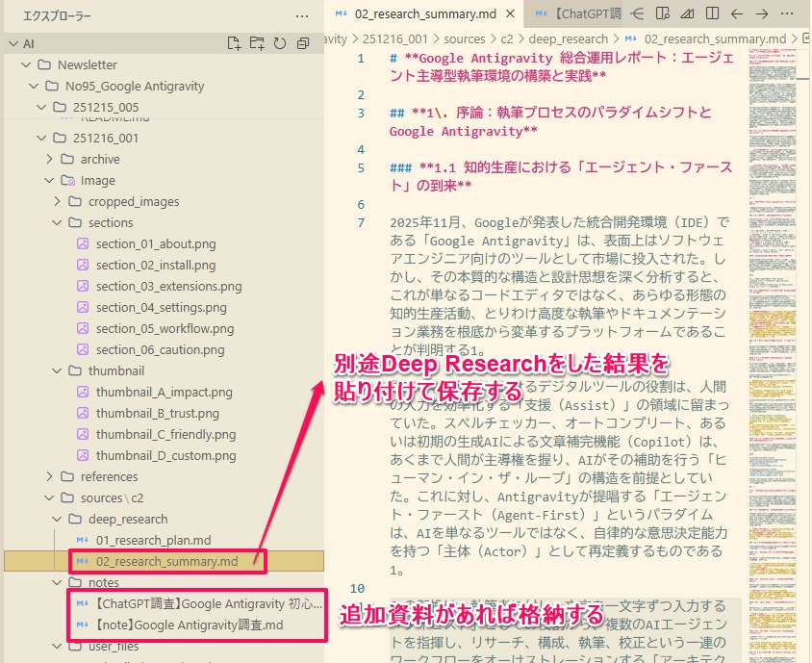Collapse No95_Google Antigravity folder chevron

34,86
